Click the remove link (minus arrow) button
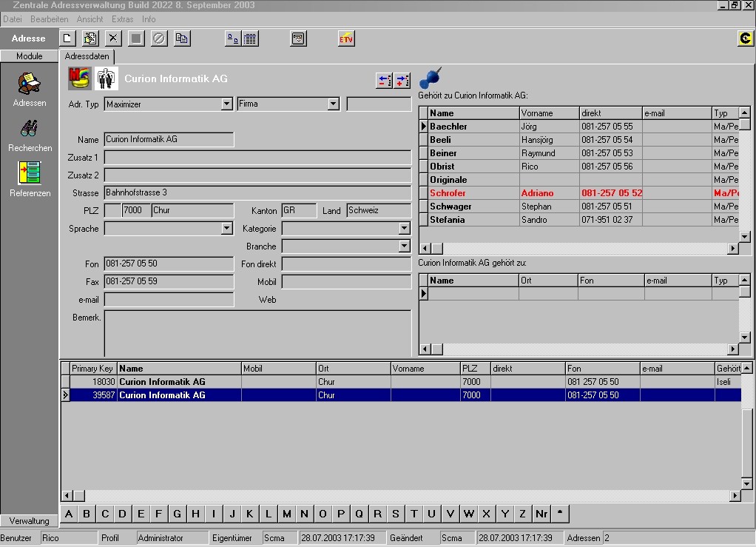The width and height of the screenshot is (756, 547). [384, 80]
